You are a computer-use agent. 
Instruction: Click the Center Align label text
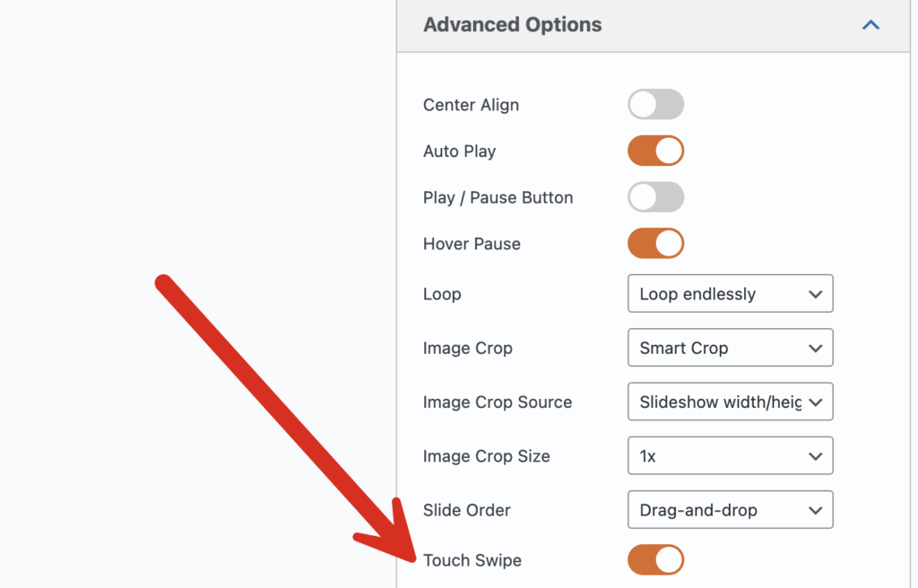point(471,105)
